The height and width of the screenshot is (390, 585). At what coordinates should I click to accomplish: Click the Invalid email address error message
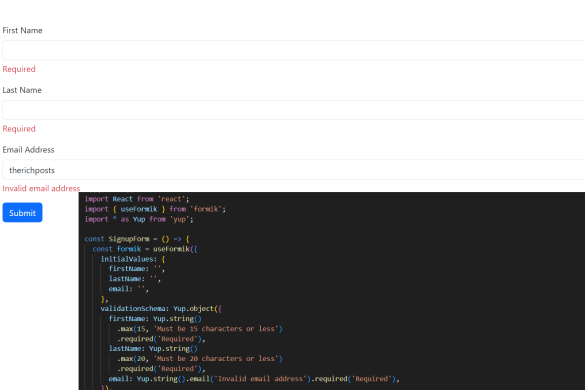pyautogui.click(x=41, y=188)
